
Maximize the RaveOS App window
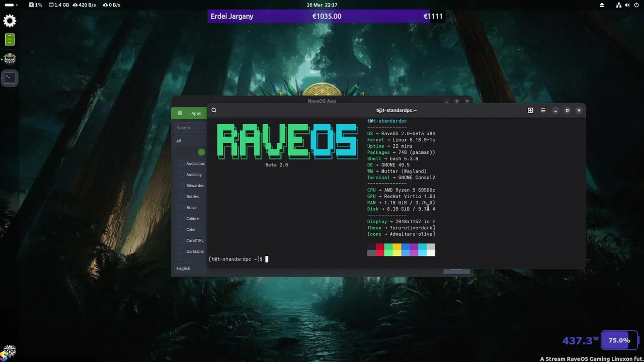coord(457,101)
